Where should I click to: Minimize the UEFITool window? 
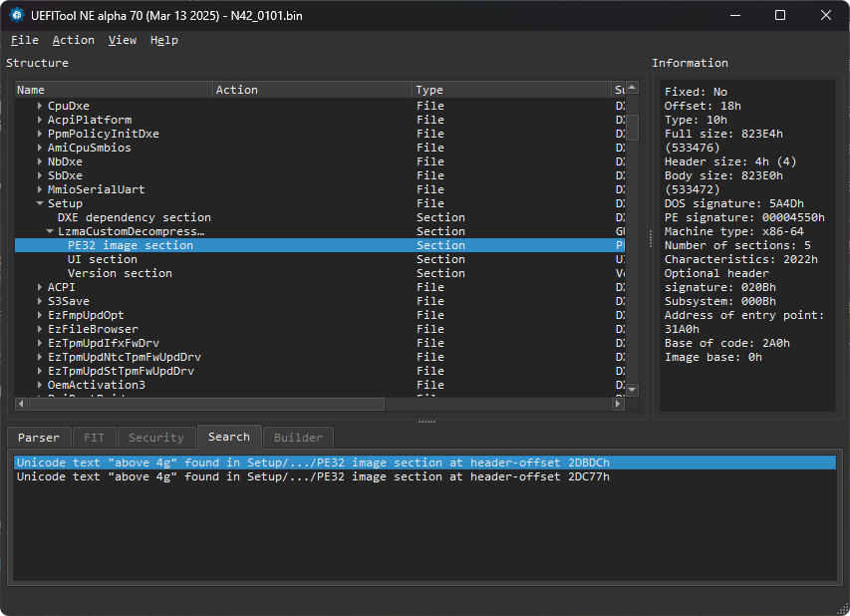tap(735, 15)
